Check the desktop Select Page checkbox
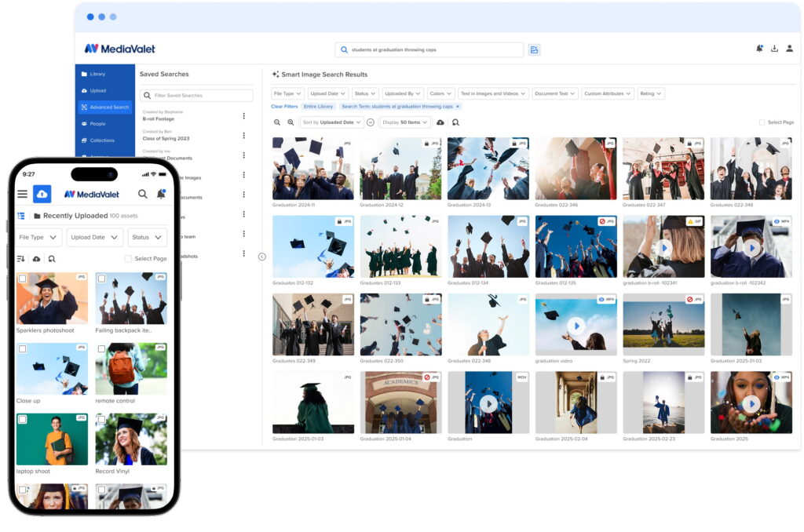Screen dimensions: 804x532 click(x=762, y=122)
